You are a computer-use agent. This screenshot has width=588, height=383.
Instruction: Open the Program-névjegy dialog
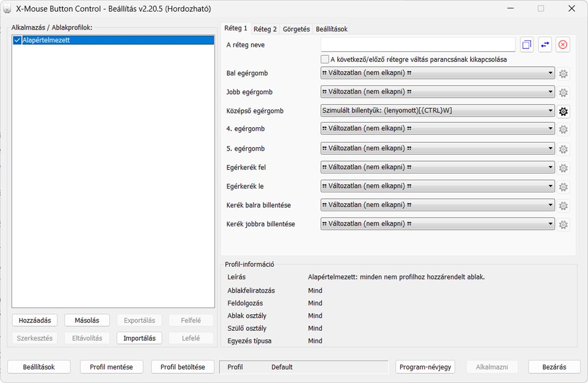(425, 367)
